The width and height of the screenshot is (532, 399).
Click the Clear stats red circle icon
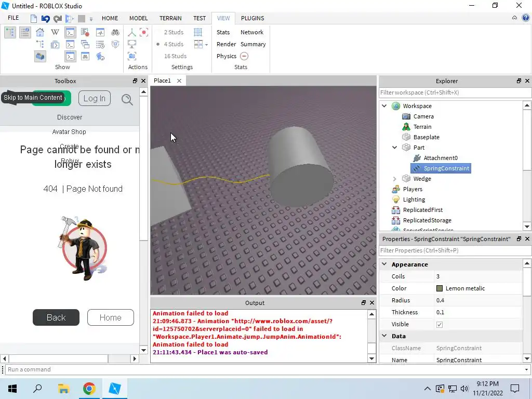pyautogui.click(x=244, y=56)
